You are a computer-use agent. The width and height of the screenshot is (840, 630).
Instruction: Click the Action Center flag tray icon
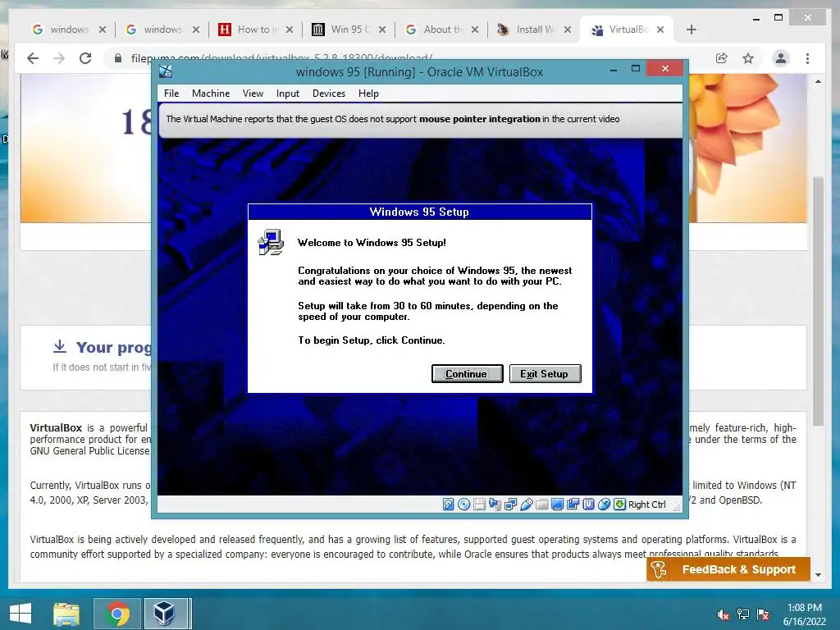(x=763, y=614)
